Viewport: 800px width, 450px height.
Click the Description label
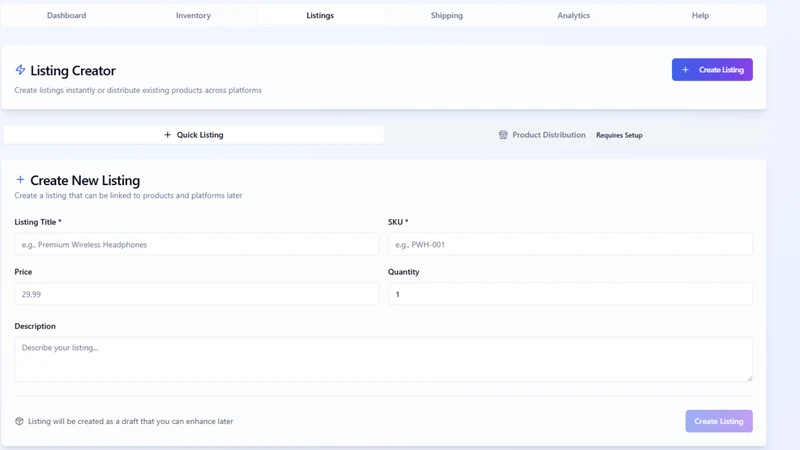point(35,326)
